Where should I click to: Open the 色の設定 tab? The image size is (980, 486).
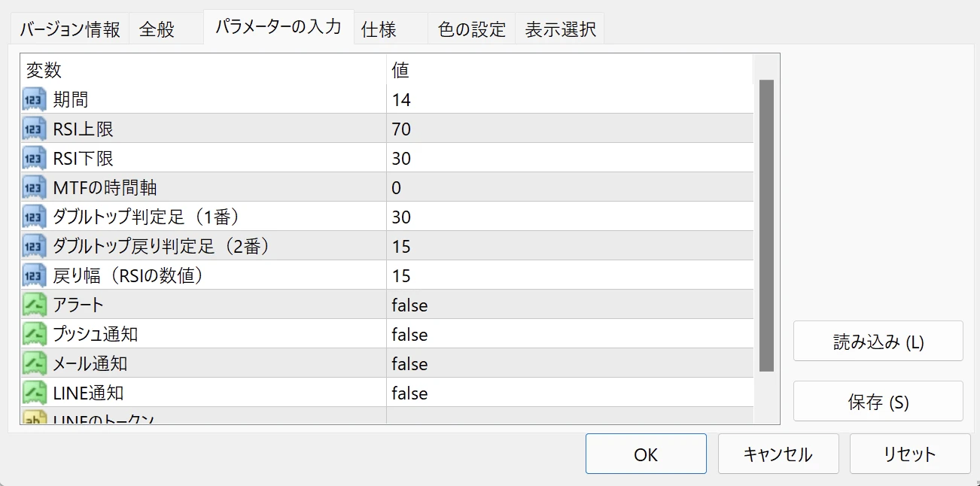pyautogui.click(x=472, y=30)
